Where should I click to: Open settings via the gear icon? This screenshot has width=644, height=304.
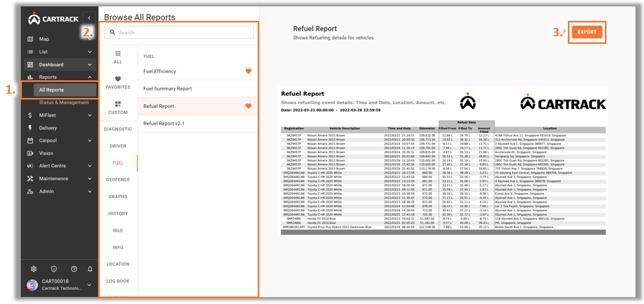(34, 269)
